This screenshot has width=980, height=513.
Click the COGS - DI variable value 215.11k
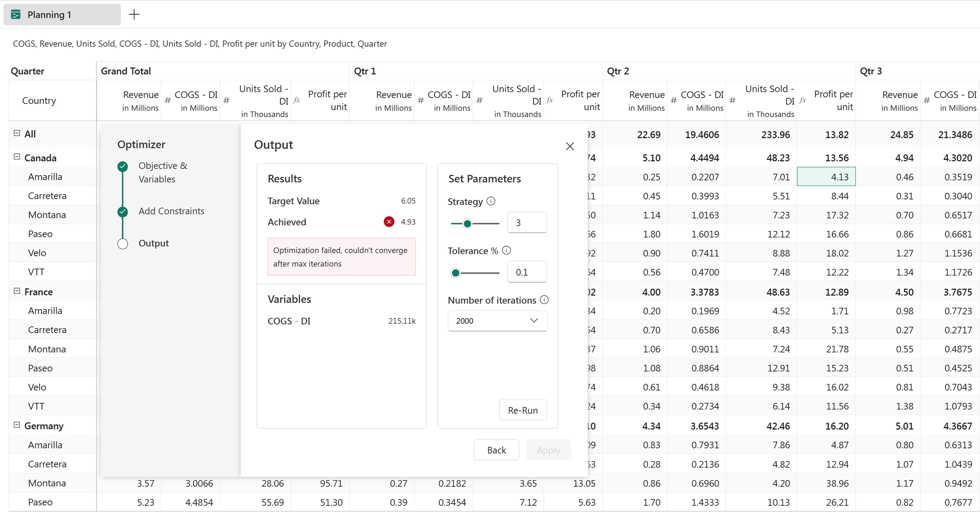coord(402,321)
